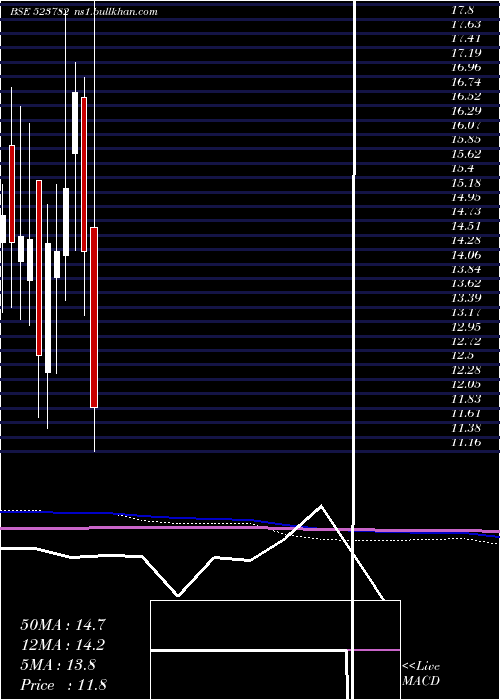Image resolution: width=500 pixels, height=700 pixels.
Task: Click the 16.29 axis value
Action: click(x=466, y=111)
